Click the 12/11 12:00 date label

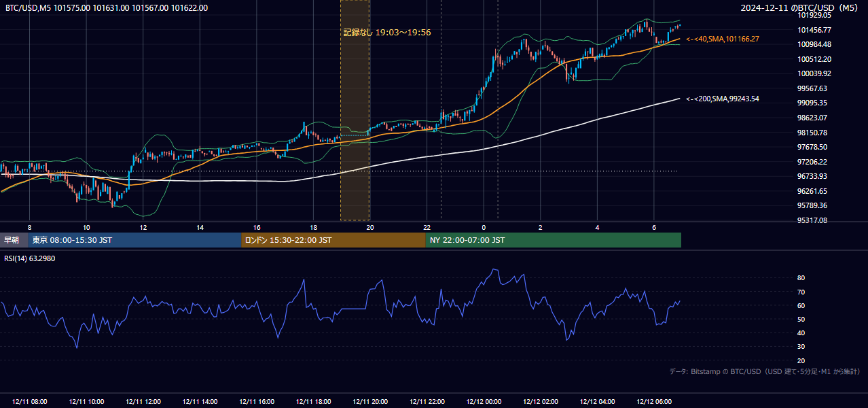tap(143, 402)
